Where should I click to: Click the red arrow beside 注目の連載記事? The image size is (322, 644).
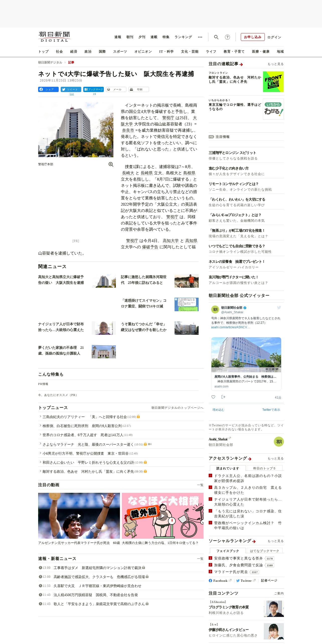(x=241, y=64)
